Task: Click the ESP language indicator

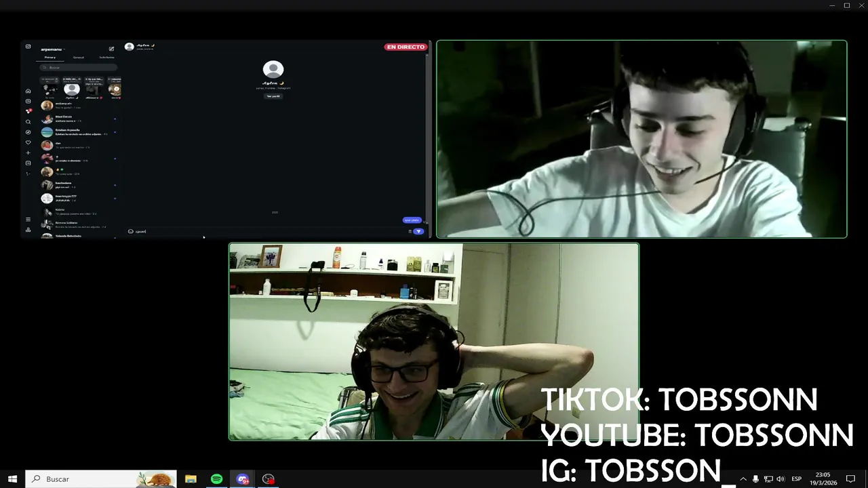Action: tap(797, 479)
